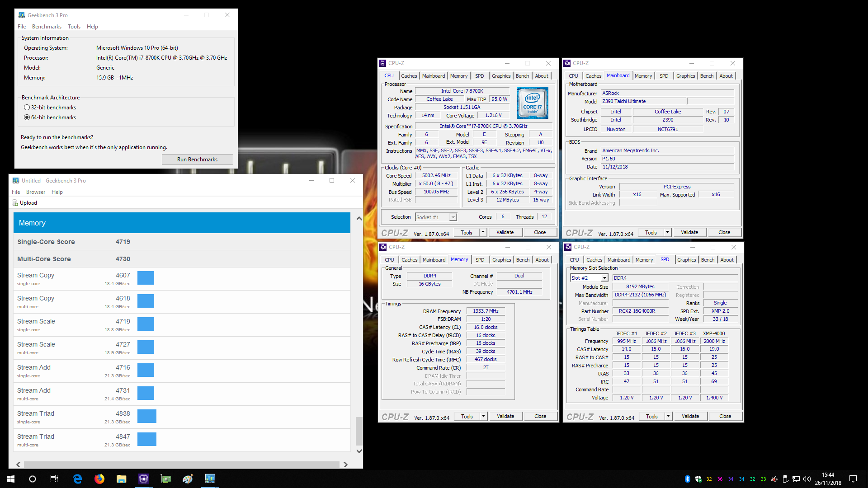
Task: Open Task View from the taskbar
Action: point(54,479)
